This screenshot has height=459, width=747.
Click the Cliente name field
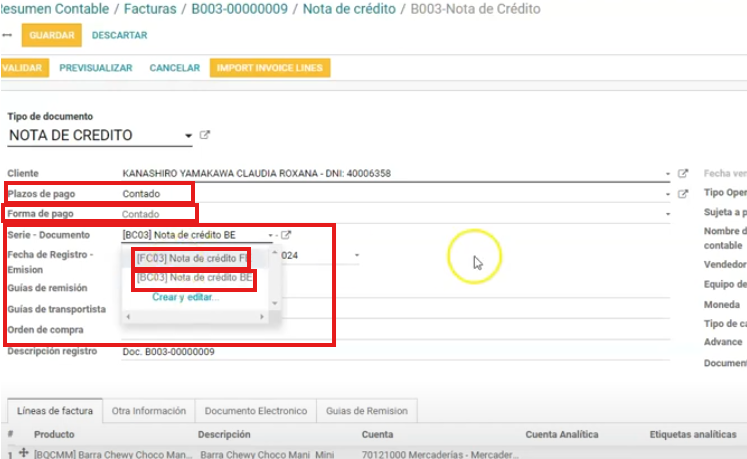tap(394, 173)
